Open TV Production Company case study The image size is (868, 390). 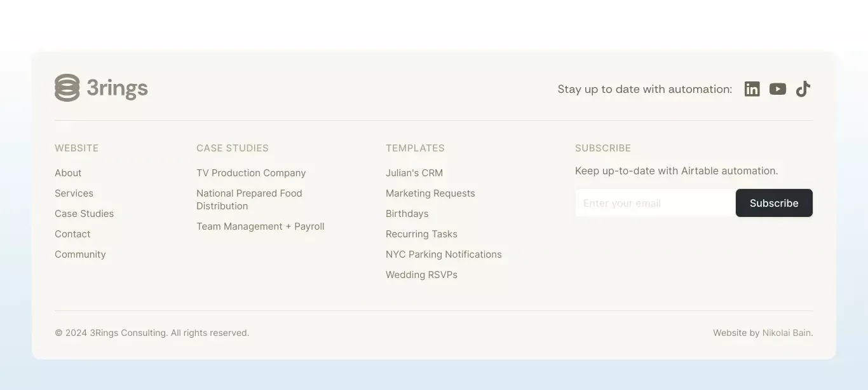point(251,173)
